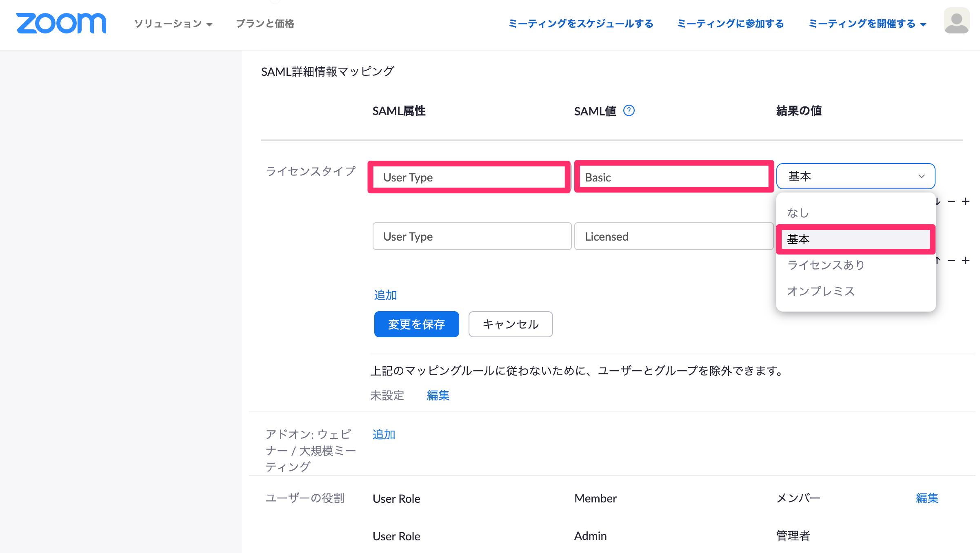
Task: Click the キャンセル button
Action: pyautogui.click(x=511, y=324)
